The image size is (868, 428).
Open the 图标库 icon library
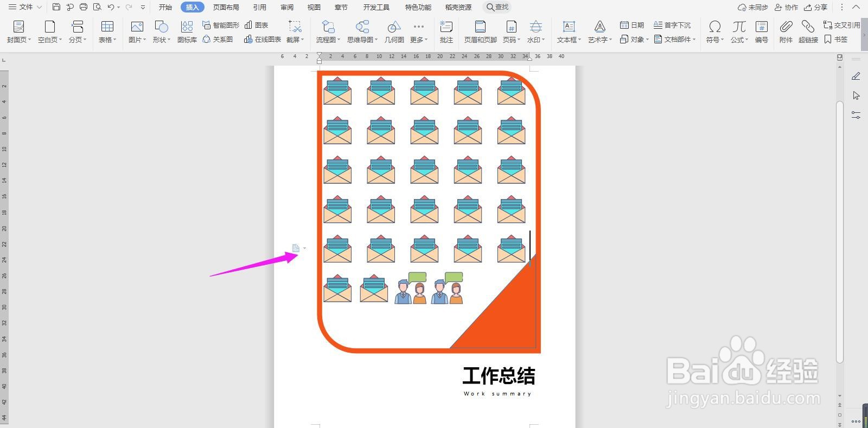coord(187,32)
